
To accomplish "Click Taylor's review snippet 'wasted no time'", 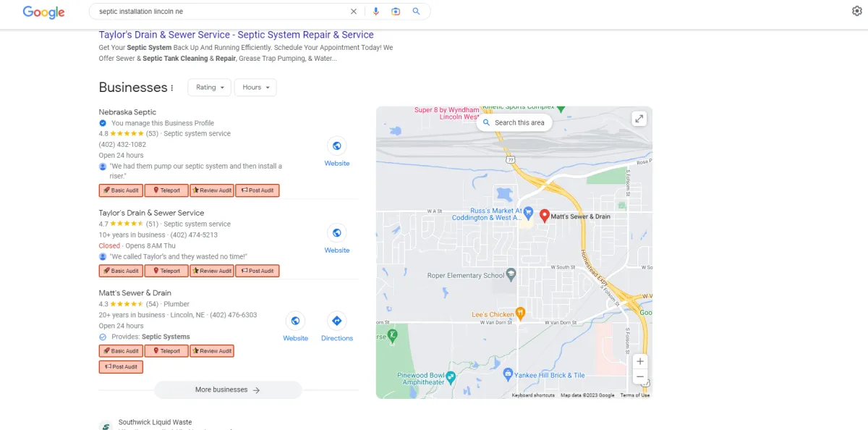I will [x=179, y=257].
